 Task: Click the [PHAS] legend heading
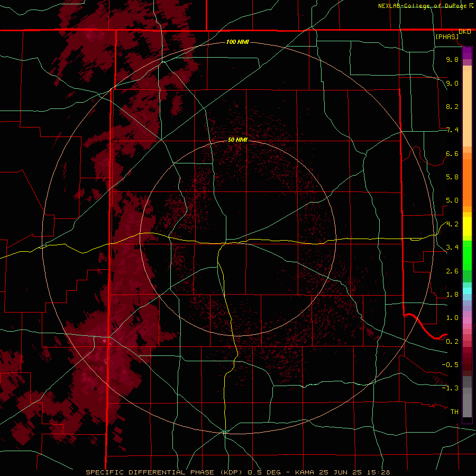tap(447, 36)
